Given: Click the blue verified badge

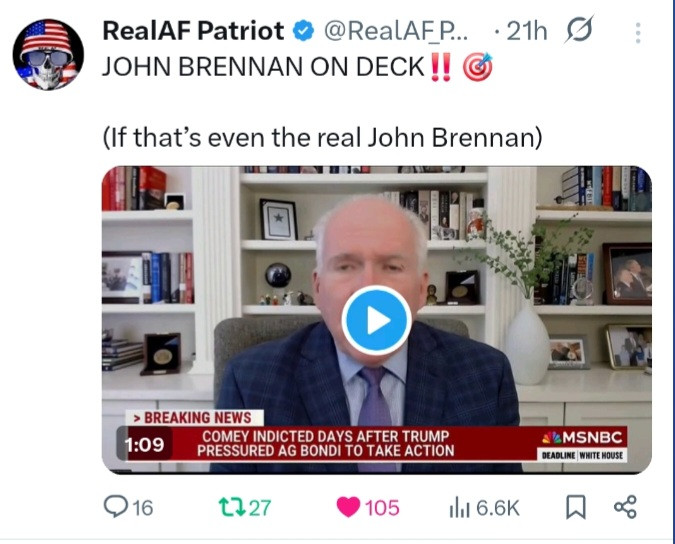Looking at the screenshot, I should click(303, 31).
